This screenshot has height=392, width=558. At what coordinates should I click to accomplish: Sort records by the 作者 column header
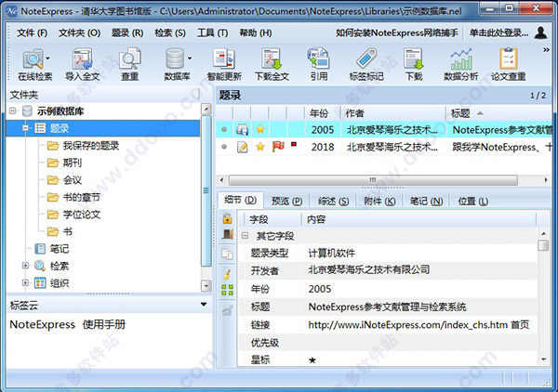click(393, 113)
